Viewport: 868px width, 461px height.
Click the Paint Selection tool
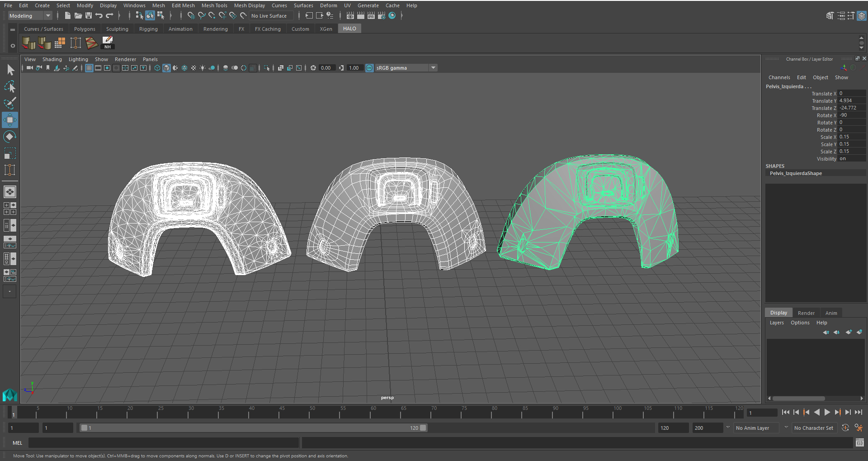pyautogui.click(x=10, y=103)
